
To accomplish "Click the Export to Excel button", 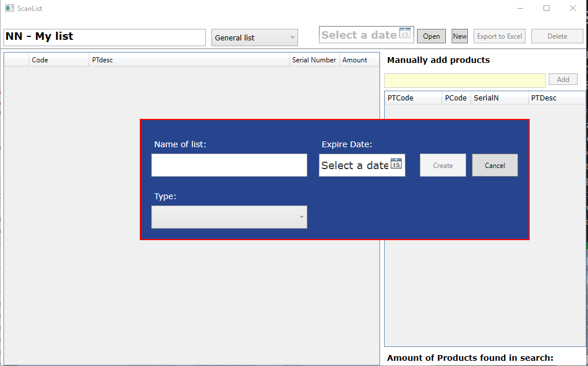I will click(x=500, y=36).
